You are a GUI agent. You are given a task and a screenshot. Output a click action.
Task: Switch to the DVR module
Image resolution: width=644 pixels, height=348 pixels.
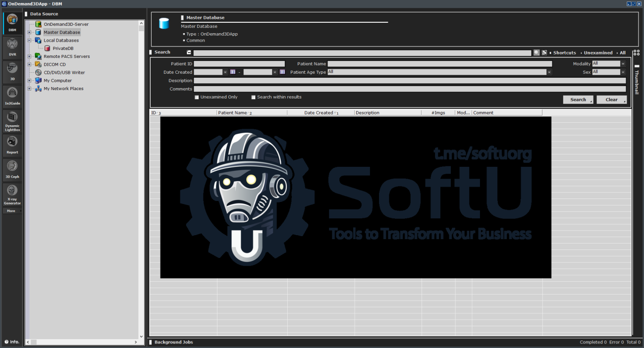(12, 47)
